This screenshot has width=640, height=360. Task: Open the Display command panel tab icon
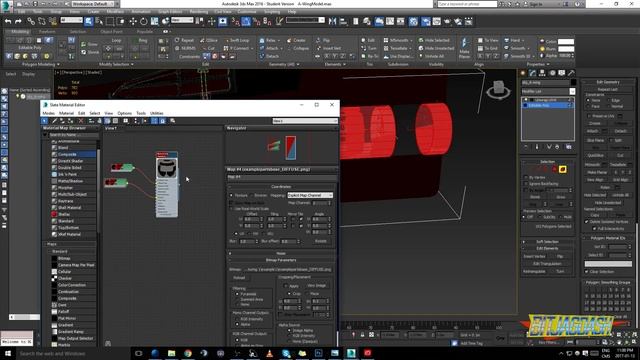pyautogui.click(x=562, y=73)
